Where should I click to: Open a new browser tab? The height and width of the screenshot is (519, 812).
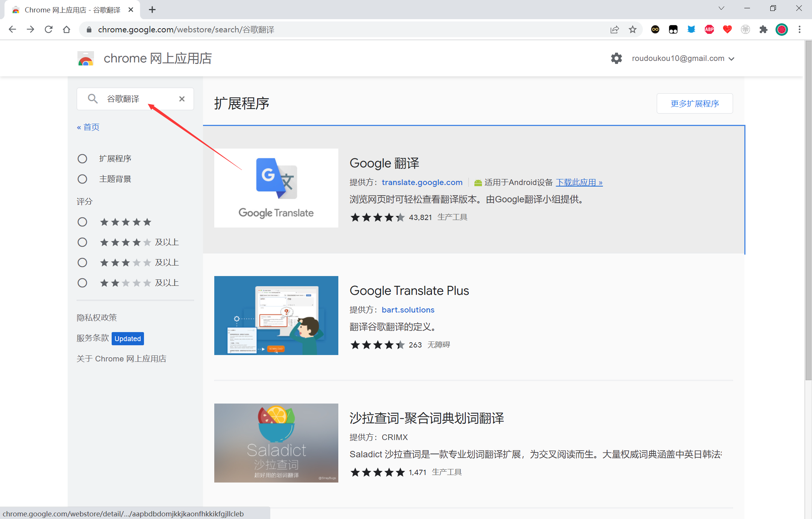pyautogui.click(x=152, y=10)
